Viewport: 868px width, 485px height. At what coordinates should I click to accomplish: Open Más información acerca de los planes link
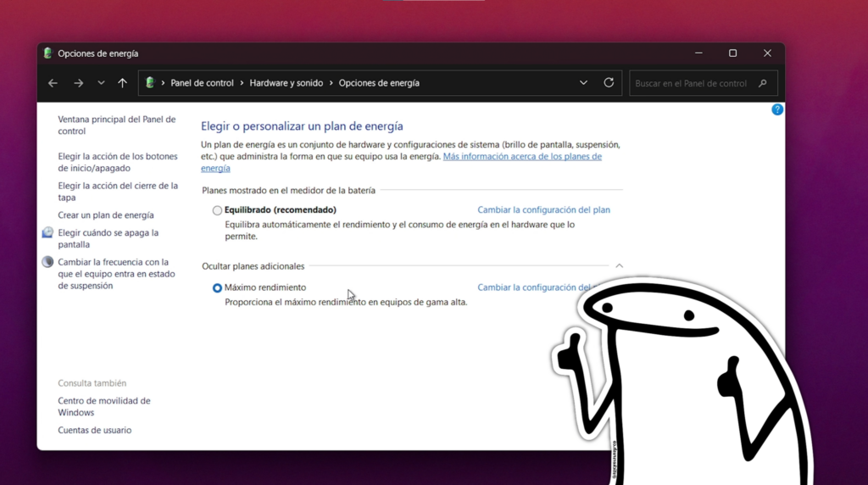point(522,157)
